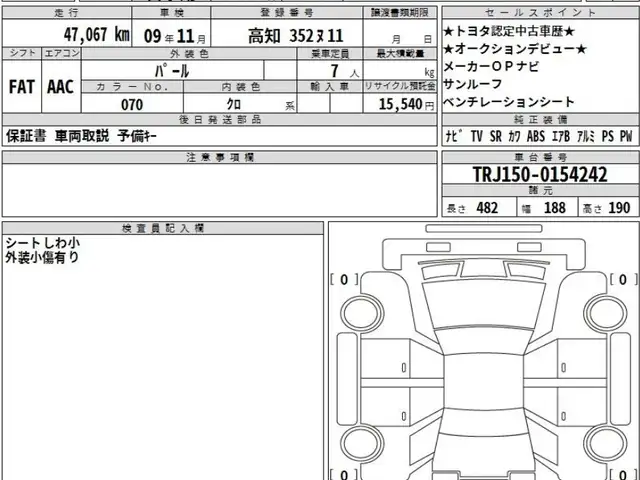The width and height of the screenshot is (640, 480).
Task: Click the シフト shift header
Action: (x=22, y=53)
